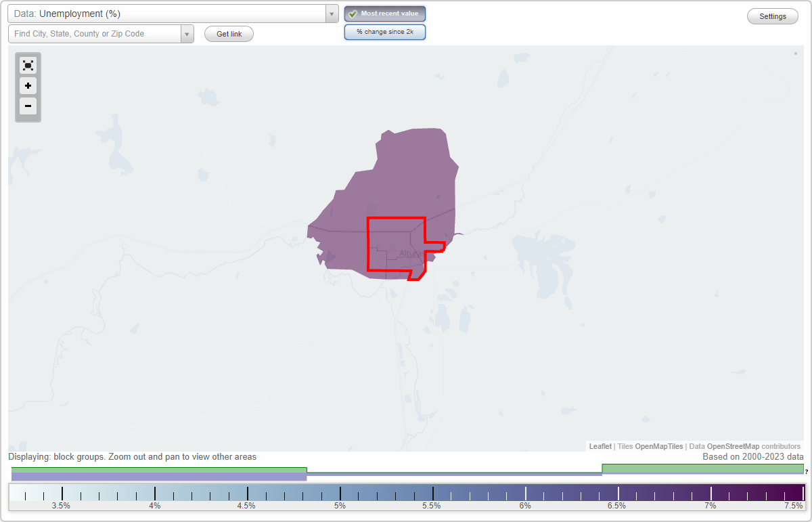Screen dimensions: 812x522
Task: Click the fit-to-extent map icon
Action: click(28, 65)
